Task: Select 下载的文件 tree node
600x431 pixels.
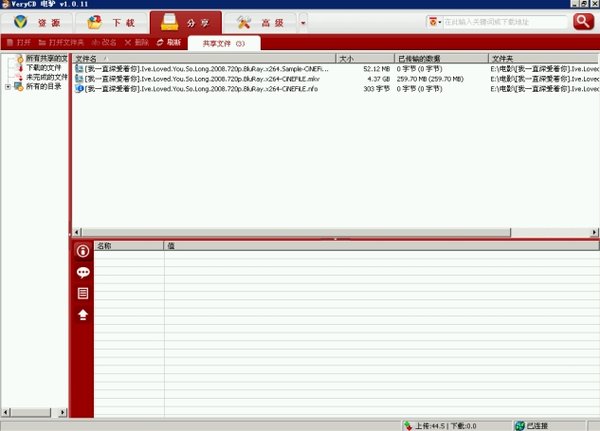Action: tap(43, 67)
